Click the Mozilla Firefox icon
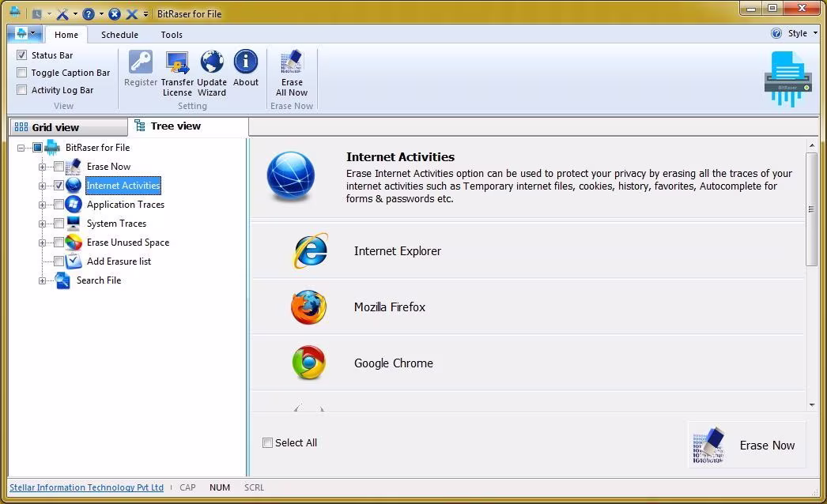This screenshot has width=827, height=504. 308,307
